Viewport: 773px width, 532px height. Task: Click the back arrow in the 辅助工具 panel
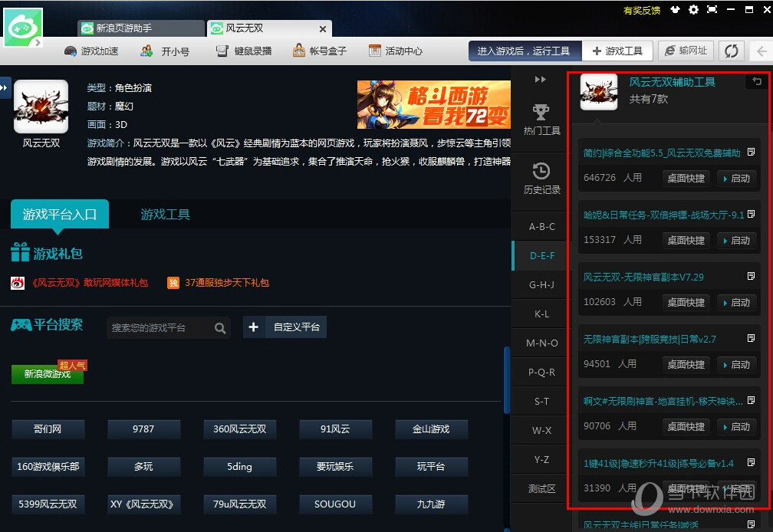[758, 81]
